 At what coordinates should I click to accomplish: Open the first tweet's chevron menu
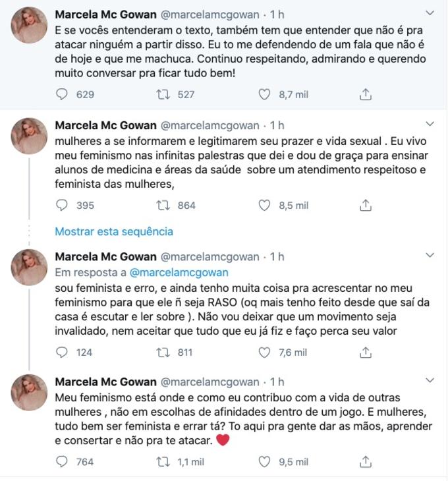tap(430, 13)
